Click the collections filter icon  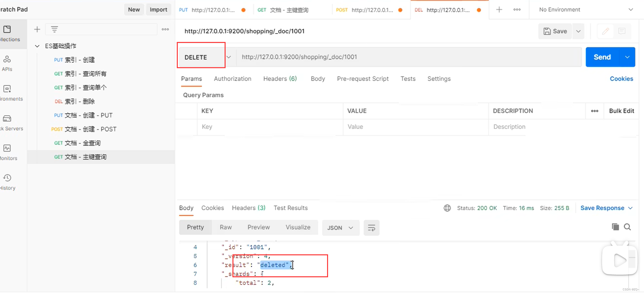click(x=54, y=29)
